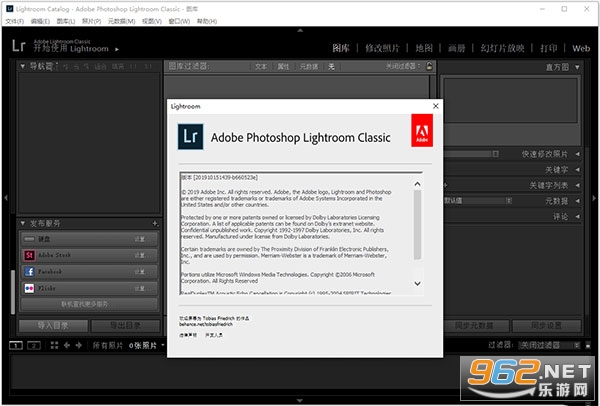Click the 同步元数据 button

pos(474,326)
